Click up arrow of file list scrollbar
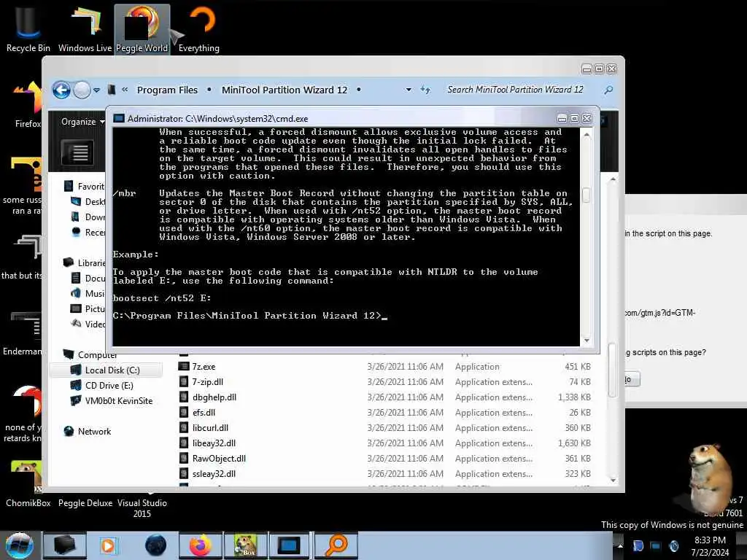 click(613, 179)
